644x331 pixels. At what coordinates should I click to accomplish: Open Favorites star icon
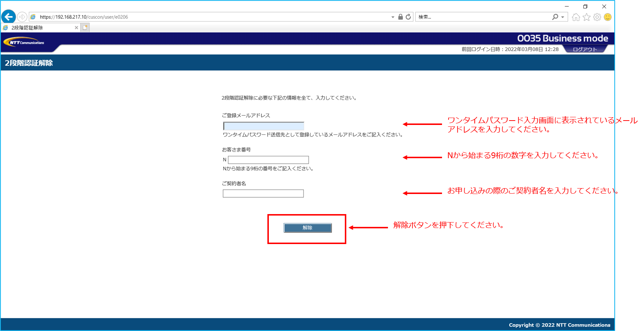coord(586,17)
